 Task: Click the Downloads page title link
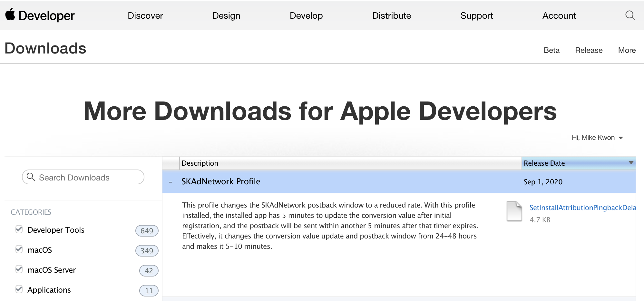(x=45, y=48)
